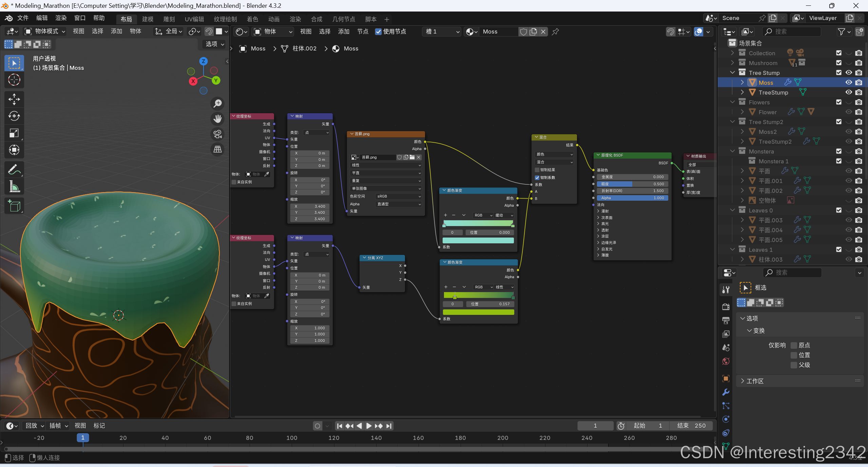The image size is (868, 467).
Task: Open the 槽 1 material slot dropdown
Action: 441,32
